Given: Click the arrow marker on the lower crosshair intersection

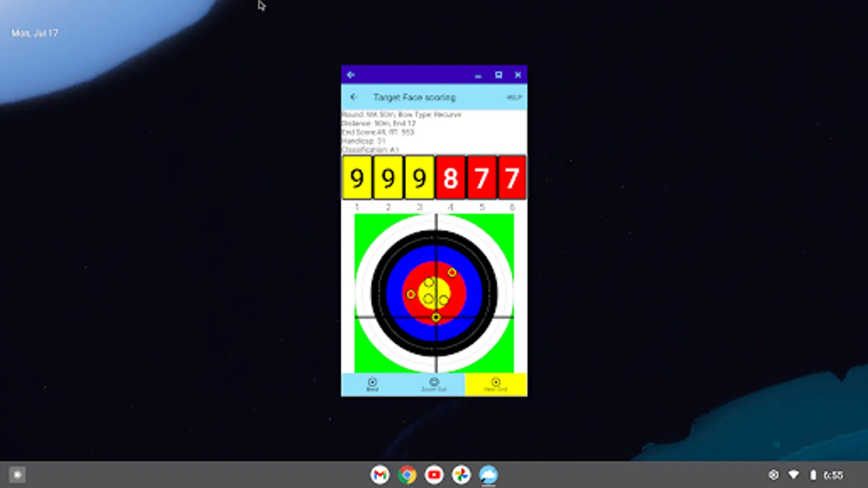Looking at the screenshot, I should (436, 317).
